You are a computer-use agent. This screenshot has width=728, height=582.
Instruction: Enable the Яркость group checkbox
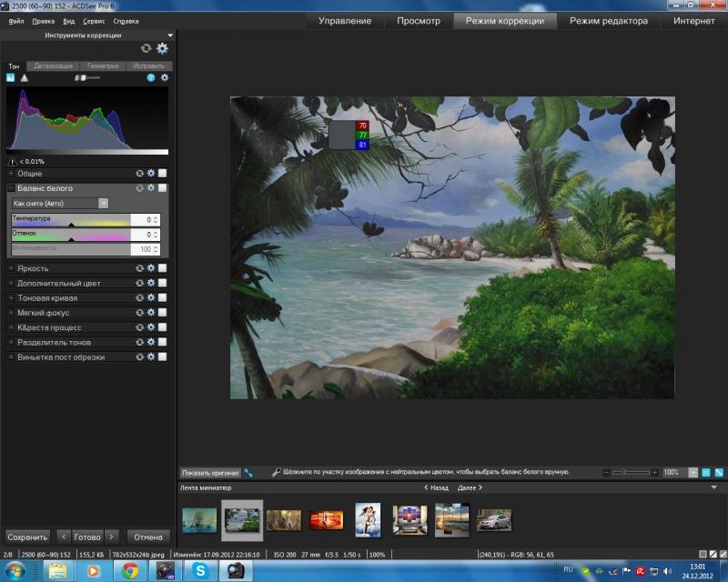[163, 268]
